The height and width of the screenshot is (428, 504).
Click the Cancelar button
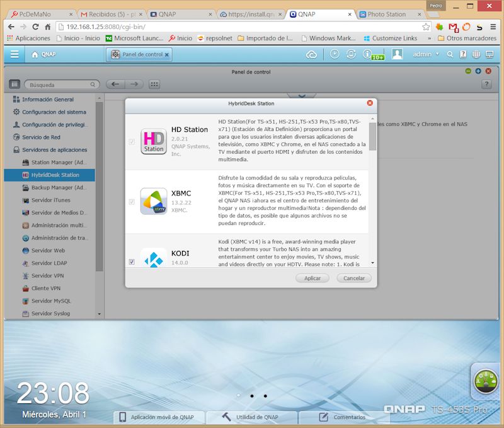354,278
